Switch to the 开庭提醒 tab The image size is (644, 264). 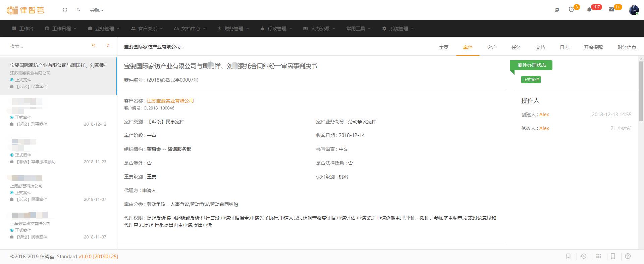(x=593, y=47)
